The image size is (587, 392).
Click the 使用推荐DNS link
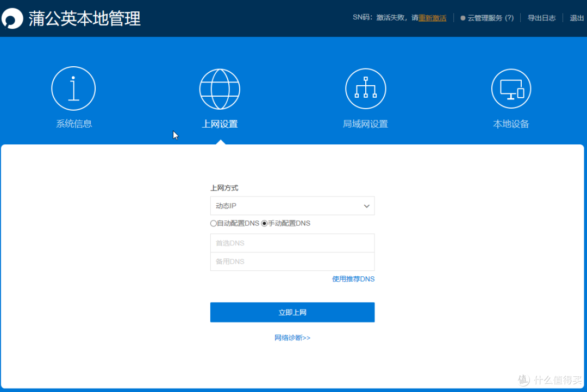click(x=353, y=279)
